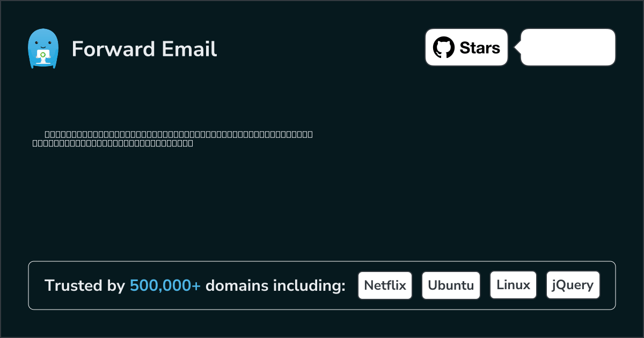Click the letter F in Forward Email
The width and height of the screenshot is (644, 338).
77,49
